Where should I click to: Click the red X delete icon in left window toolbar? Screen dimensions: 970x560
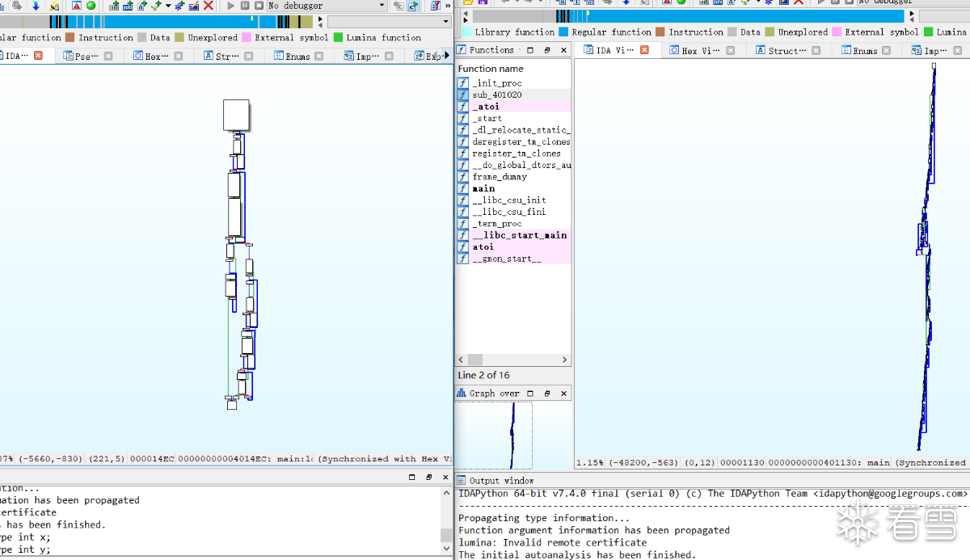pos(209,6)
